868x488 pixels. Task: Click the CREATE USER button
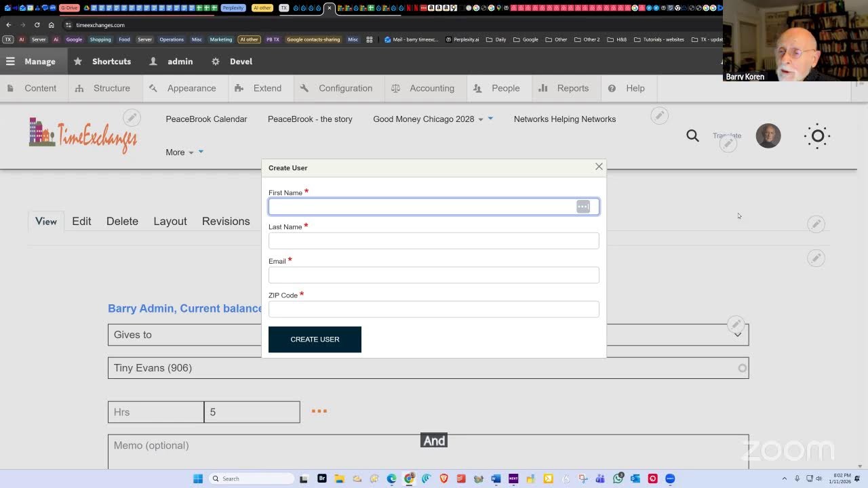[315, 340]
